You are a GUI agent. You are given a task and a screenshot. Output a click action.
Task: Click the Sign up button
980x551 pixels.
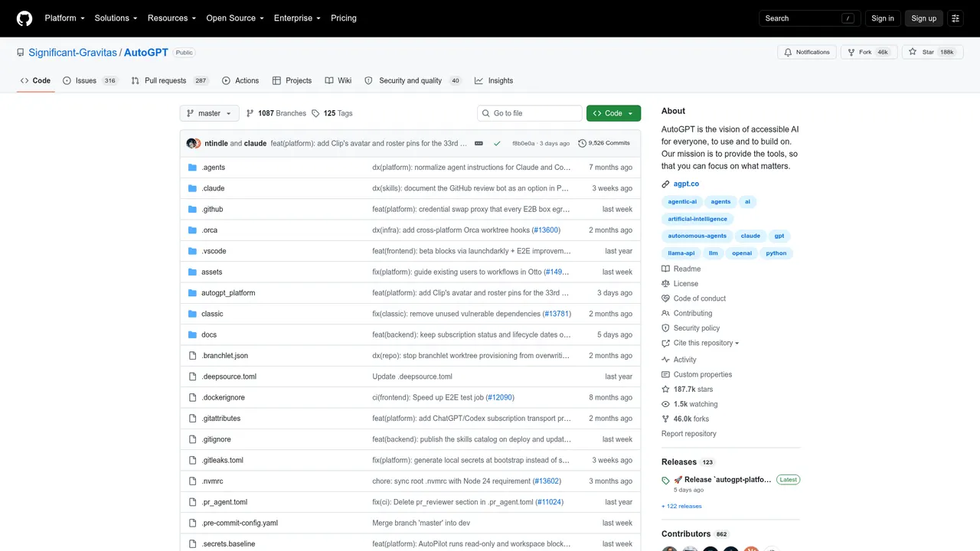pos(923,18)
